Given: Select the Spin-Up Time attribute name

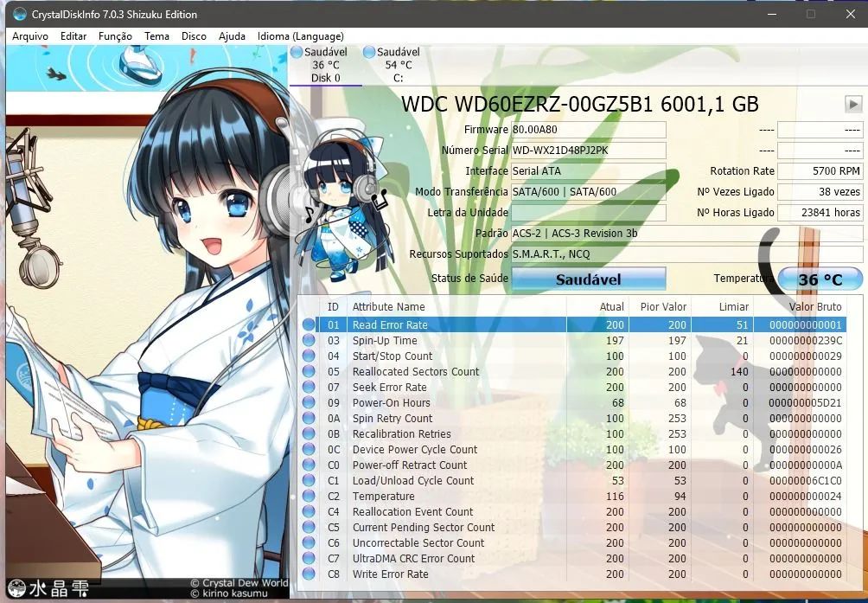Looking at the screenshot, I should pos(385,341).
